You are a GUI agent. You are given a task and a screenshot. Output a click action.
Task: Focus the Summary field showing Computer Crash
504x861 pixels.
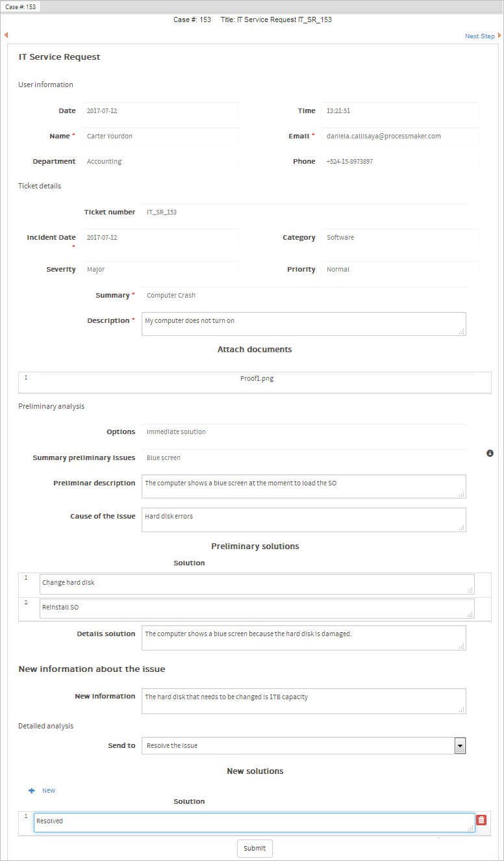(x=303, y=296)
